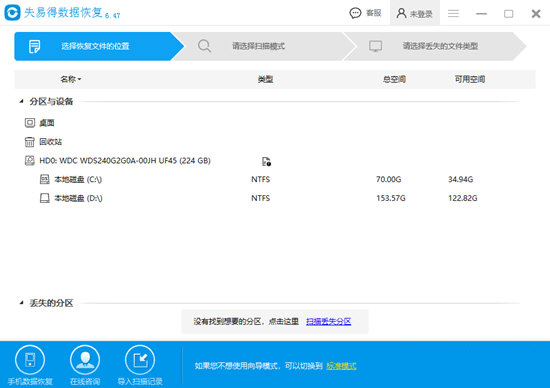
Task: Click the 153.57G total space value
Action: click(391, 198)
